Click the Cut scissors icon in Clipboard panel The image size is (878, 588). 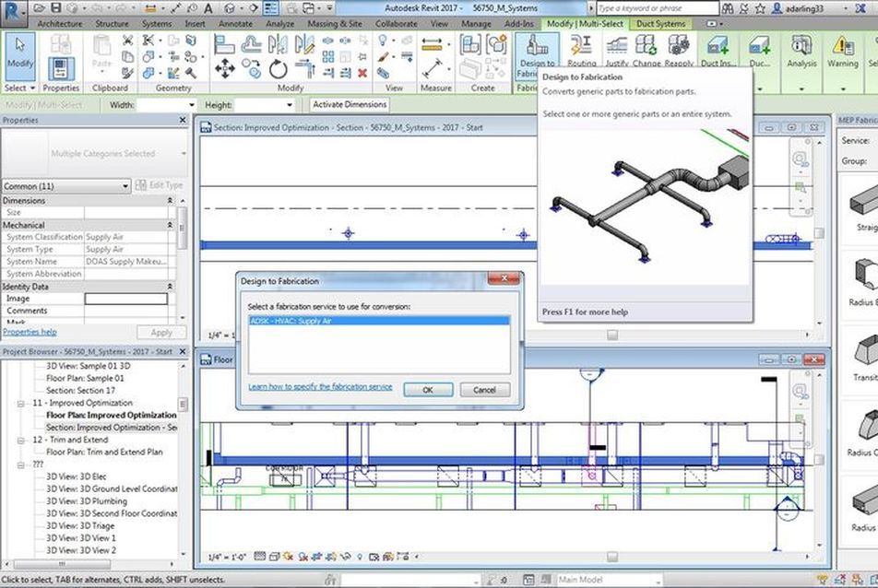tap(127, 41)
